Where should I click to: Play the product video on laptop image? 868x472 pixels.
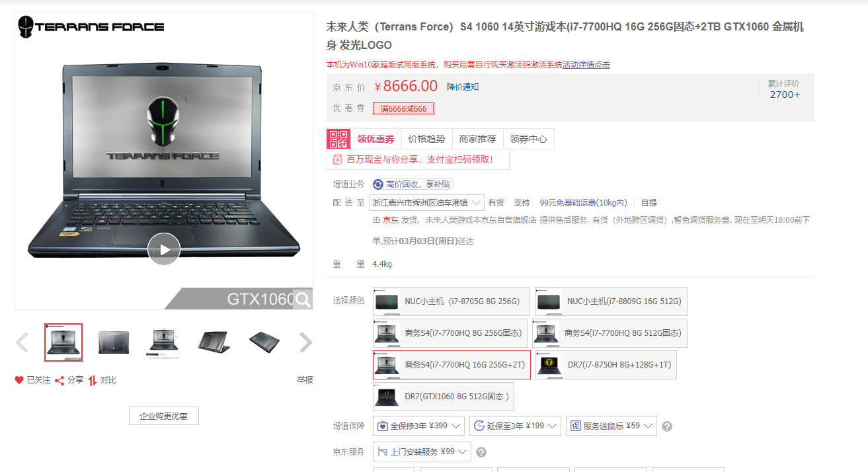[x=164, y=249]
